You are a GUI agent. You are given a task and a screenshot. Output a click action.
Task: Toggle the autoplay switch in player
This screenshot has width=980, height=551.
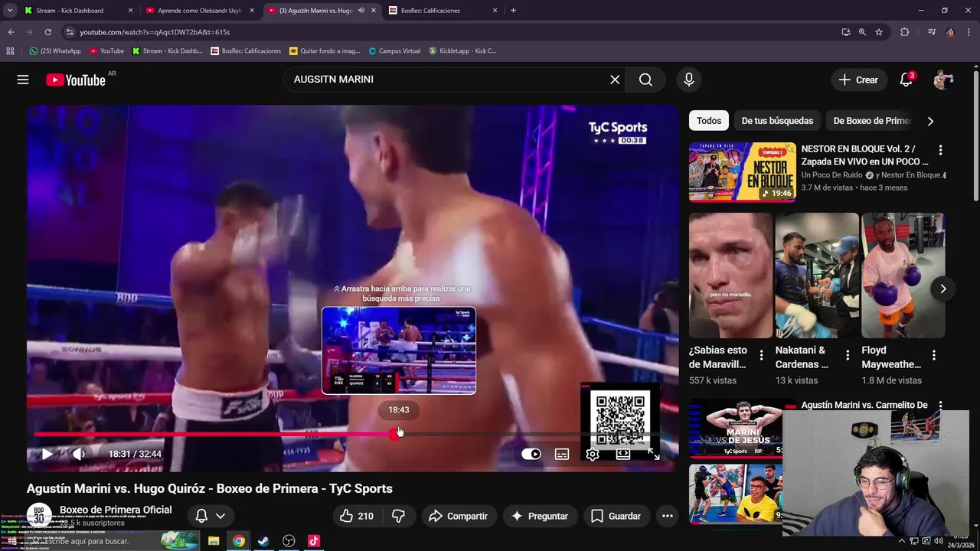click(531, 454)
